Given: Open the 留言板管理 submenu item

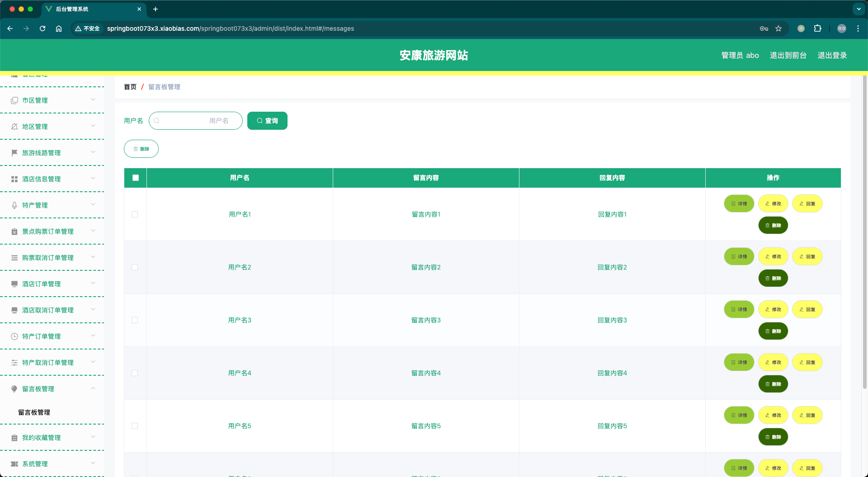Looking at the screenshot, I should 34,412.
